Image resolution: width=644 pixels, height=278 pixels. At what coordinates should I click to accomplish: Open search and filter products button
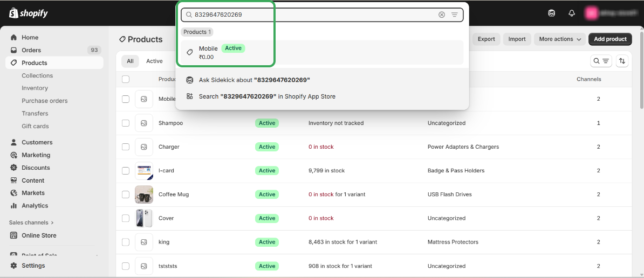point(601,61)
